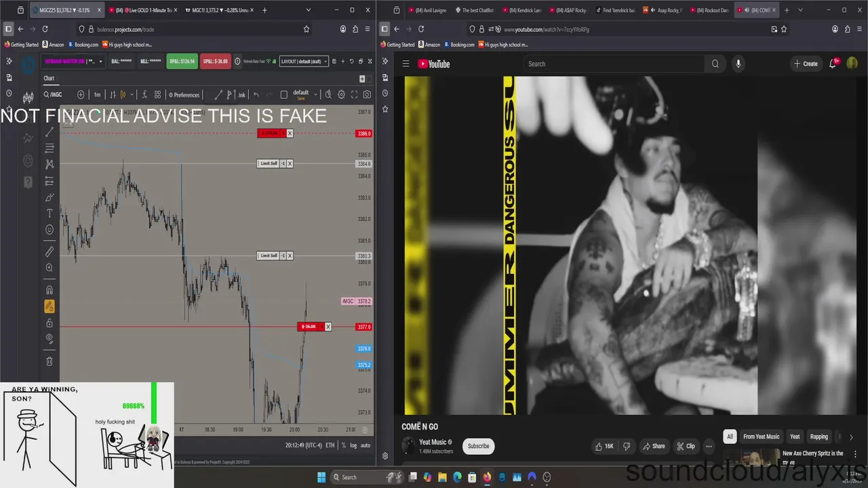Activate the zoom-in magnifier tool

click(x=50, y=268)
